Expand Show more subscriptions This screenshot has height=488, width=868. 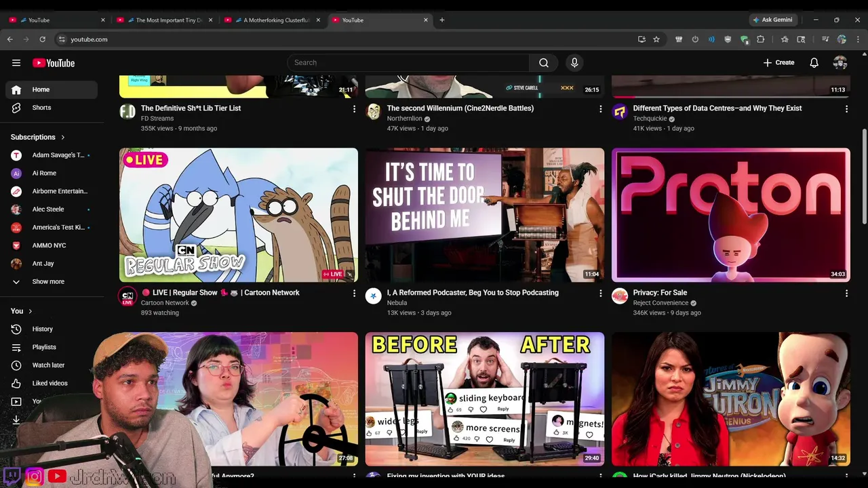pos(52,281)
